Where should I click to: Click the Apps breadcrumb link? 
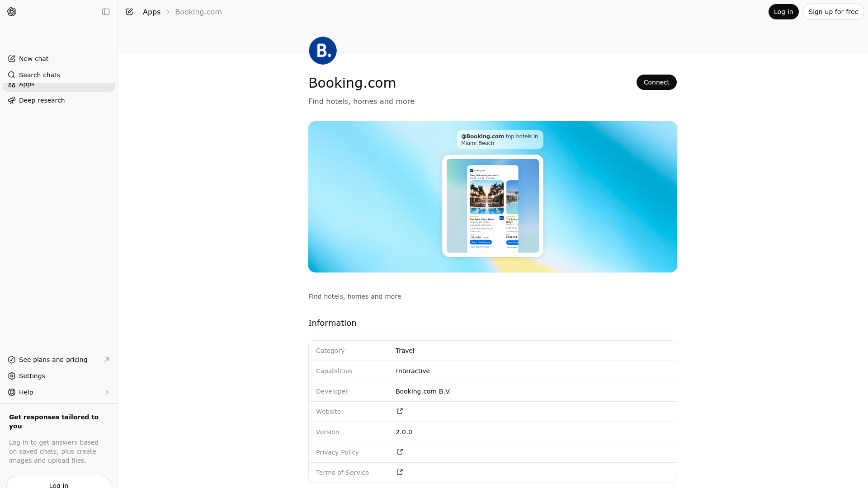[151, 12]
